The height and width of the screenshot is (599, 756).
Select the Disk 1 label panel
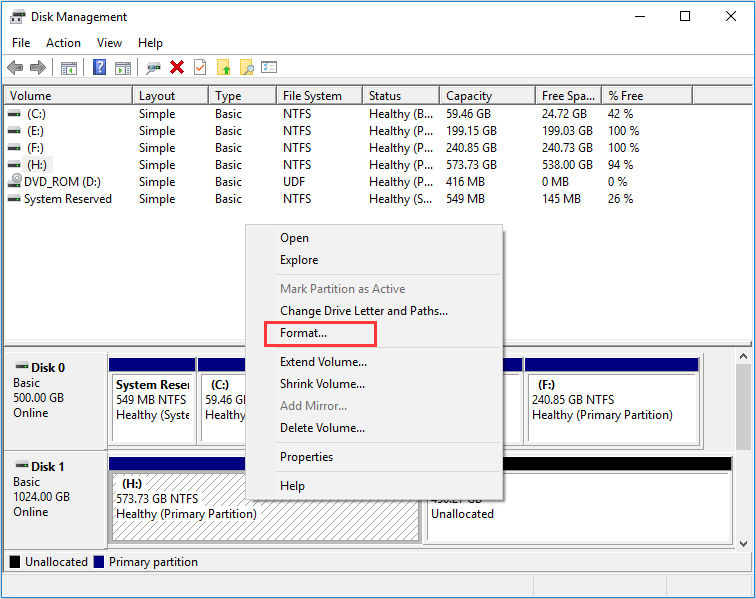click(x=55, y=500)
